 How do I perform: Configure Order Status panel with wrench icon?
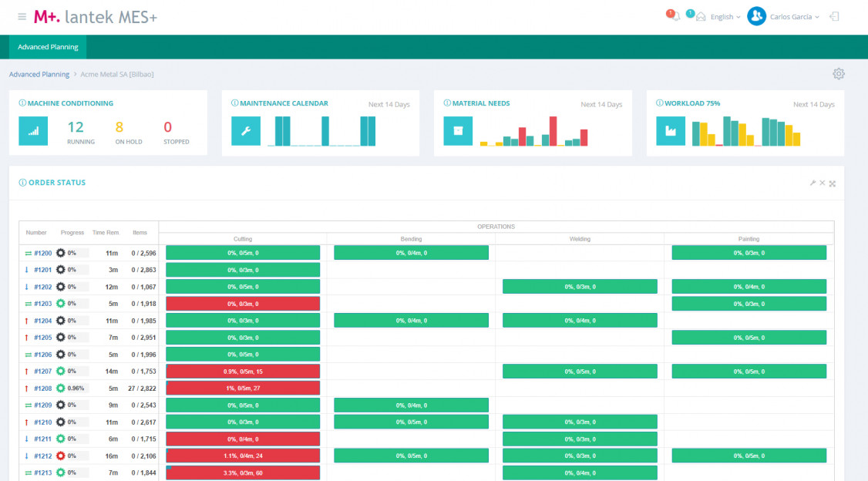pyautogui.click(x=812, y=183)
